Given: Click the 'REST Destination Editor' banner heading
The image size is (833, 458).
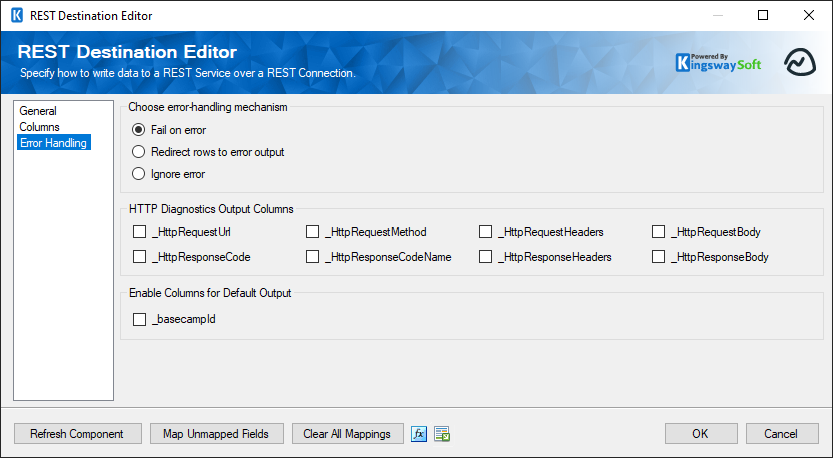Looking at the screenshot, I should coord(127,52).
